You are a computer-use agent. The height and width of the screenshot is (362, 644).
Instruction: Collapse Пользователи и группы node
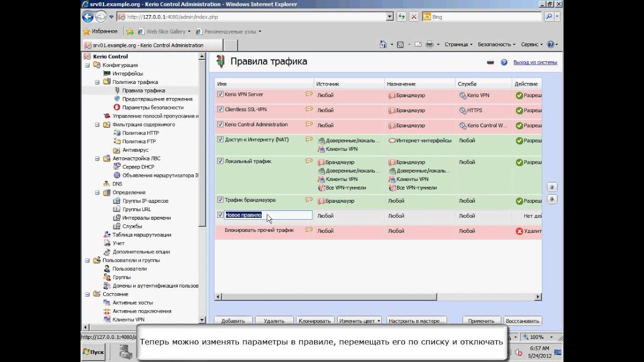(x=88, y=260)
